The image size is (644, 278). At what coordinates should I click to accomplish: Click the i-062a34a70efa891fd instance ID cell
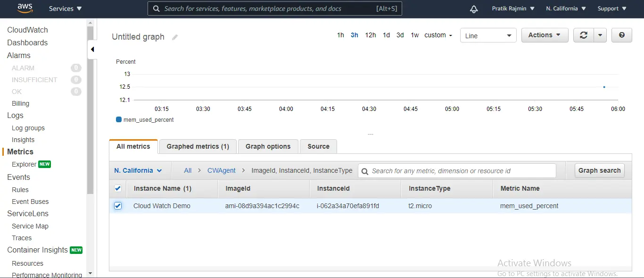348,206
